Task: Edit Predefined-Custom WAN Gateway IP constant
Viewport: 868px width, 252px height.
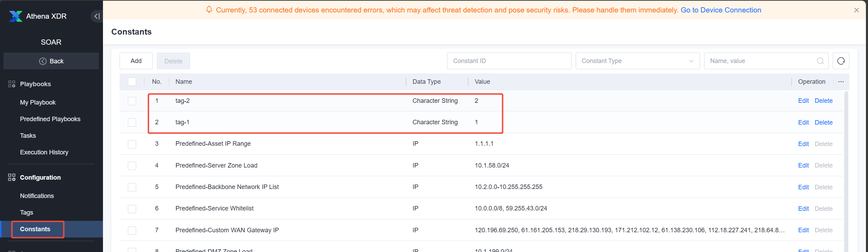Action: pyautogui.click(x=803, y=230)
